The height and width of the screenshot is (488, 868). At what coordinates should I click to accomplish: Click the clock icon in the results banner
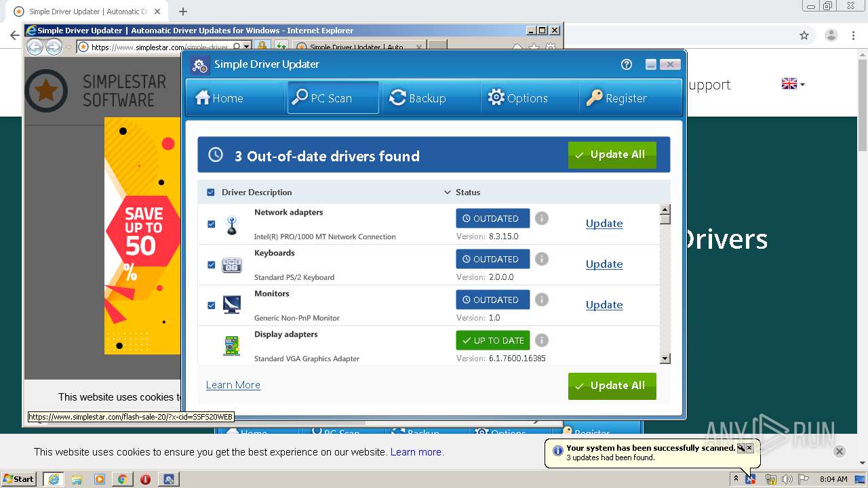point(216,155)
